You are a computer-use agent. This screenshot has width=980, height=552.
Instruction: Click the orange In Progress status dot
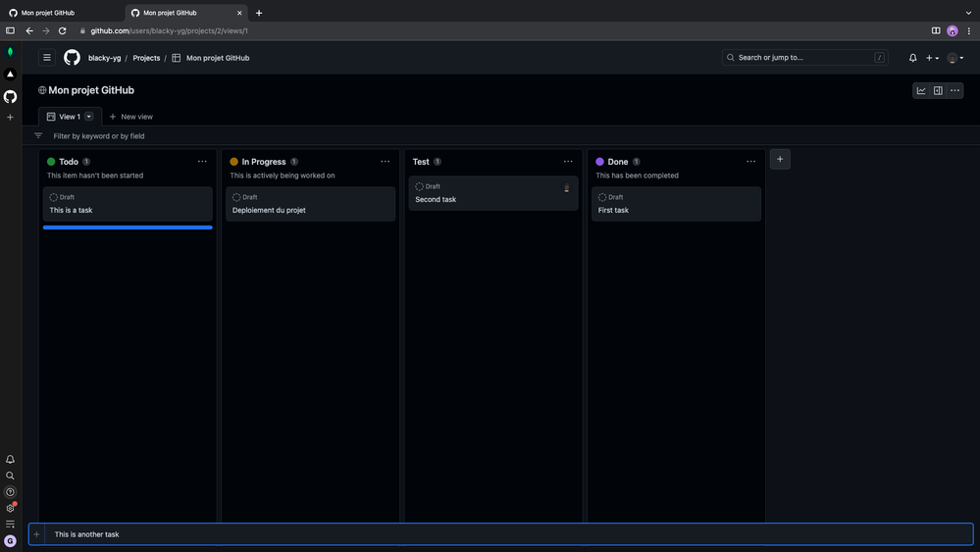(233, 162)
